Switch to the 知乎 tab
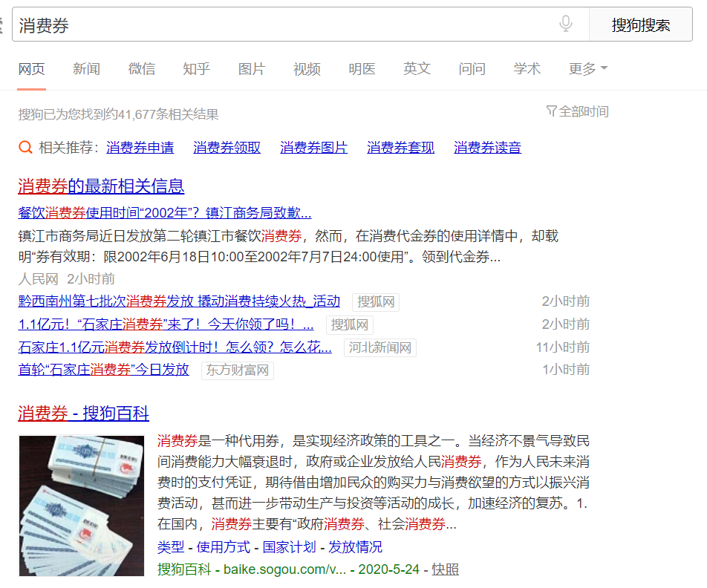The width and height of the screenshot is (707, 588). coord(197,68)
